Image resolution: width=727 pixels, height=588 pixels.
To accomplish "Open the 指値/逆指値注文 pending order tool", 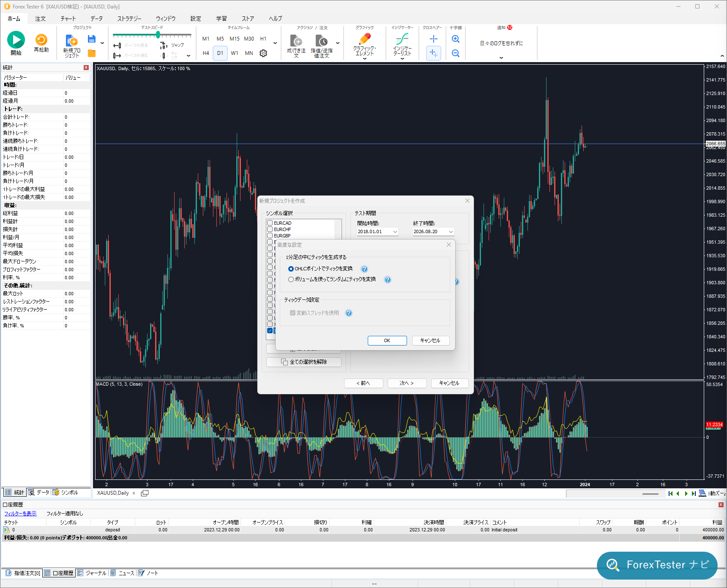I will pyautogui.click(x=322, y=41).
